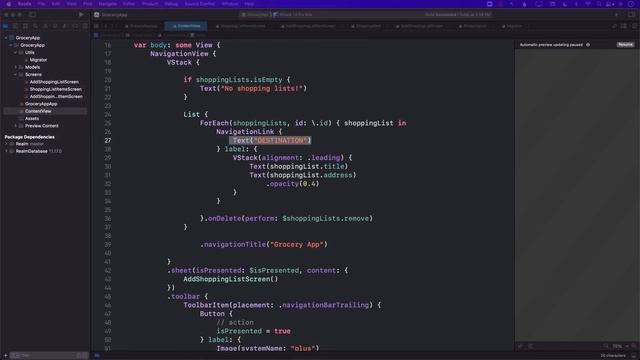Click preview zoom percentage control
This screenshot has height=360, width=640.
point(617,346)
